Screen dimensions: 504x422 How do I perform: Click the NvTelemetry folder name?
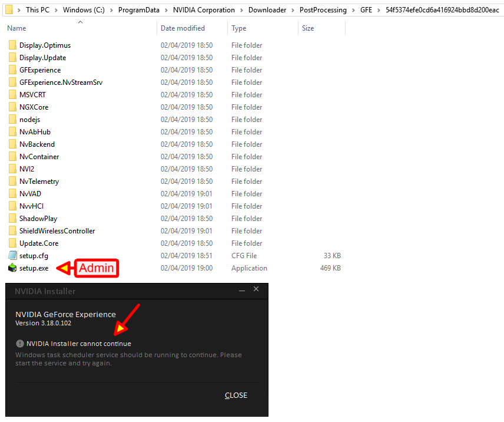(39, 182)
